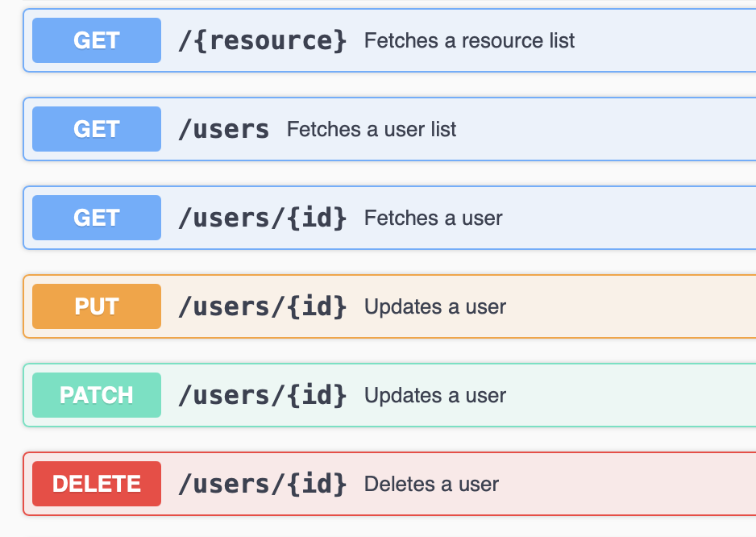This screenshot has height=537, width=756.
Task: Expand the PATCH /users/{id} endpoint row
Action: click(564, 395)
